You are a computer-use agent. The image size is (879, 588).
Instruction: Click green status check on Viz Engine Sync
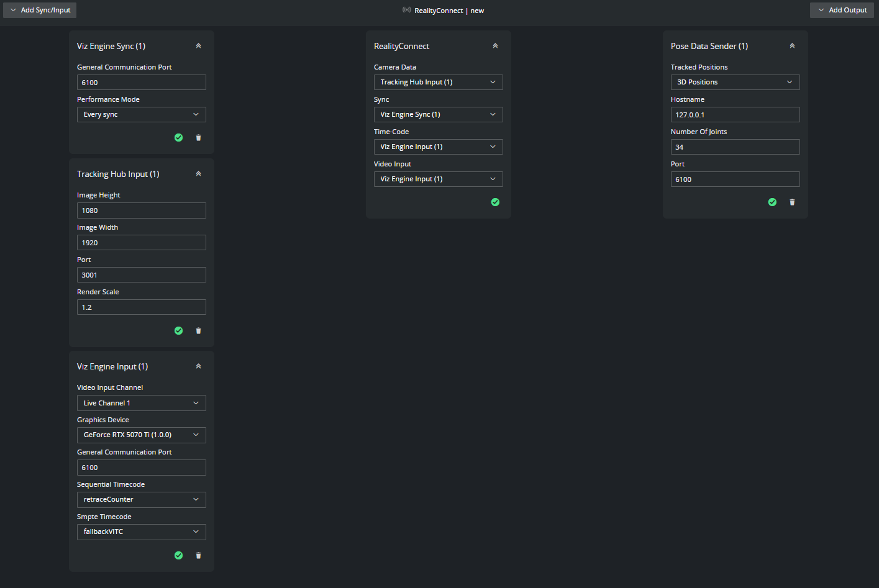[178, 138]
